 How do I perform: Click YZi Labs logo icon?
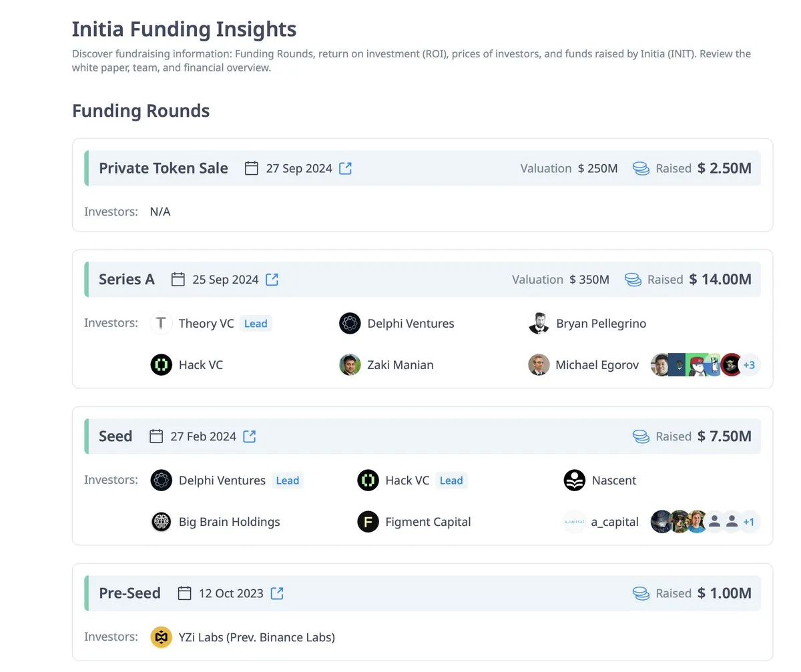click(161, 637)
